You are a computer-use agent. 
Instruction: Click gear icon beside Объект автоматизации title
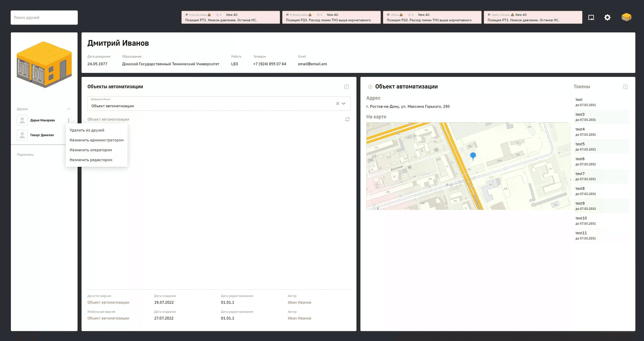tap(370, 87)
